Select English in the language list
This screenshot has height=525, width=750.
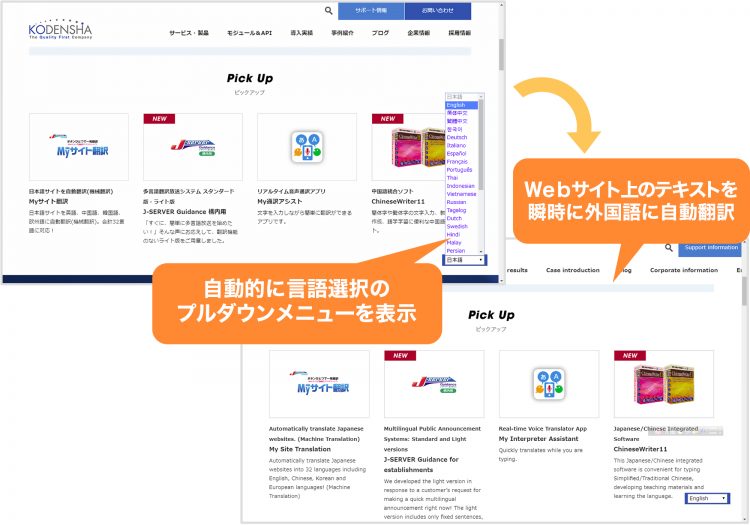[x=461, y=105]
